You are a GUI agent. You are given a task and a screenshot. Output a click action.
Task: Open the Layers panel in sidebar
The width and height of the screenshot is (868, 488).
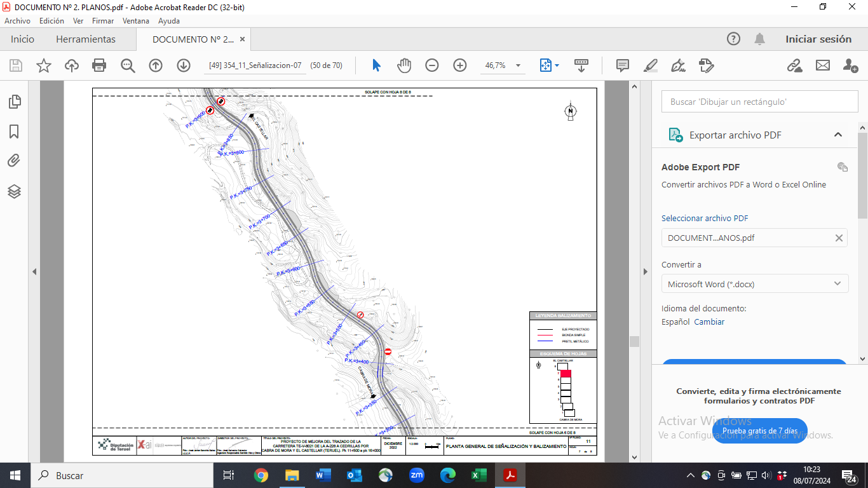(x=14, y=191)
